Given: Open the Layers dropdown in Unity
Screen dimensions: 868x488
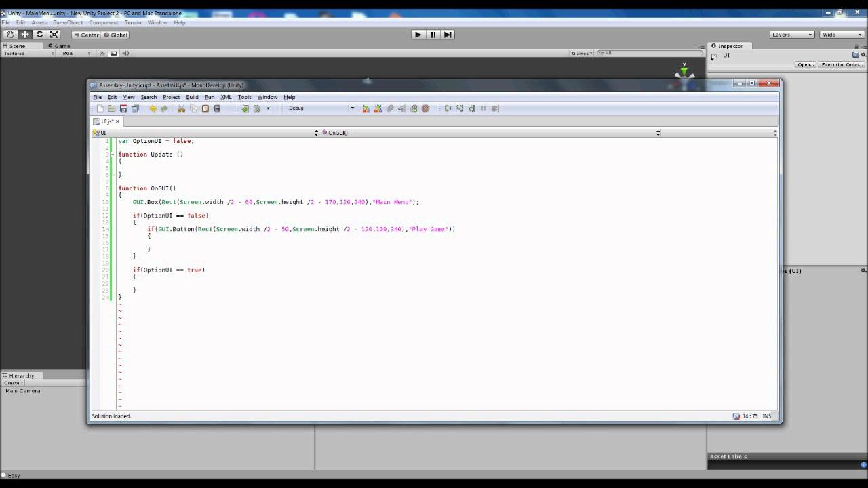Looking at the screenshot, I should [790, 34].
